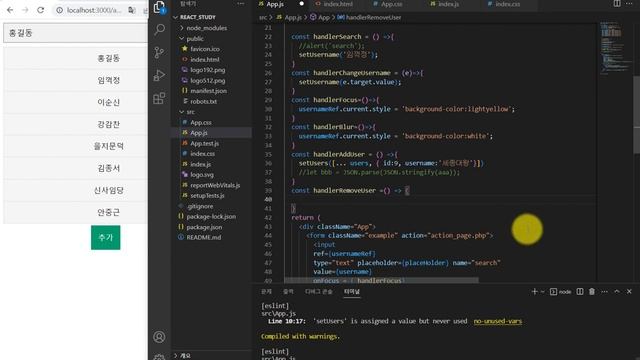This screenshot has width=640, height=360.
Task: Maximize the terminal panel with caret icon
Action: click(x=617, y=291)
